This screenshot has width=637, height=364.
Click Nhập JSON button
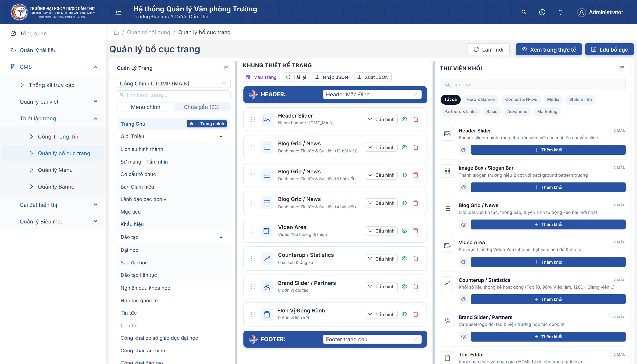[x=332, y=77]
